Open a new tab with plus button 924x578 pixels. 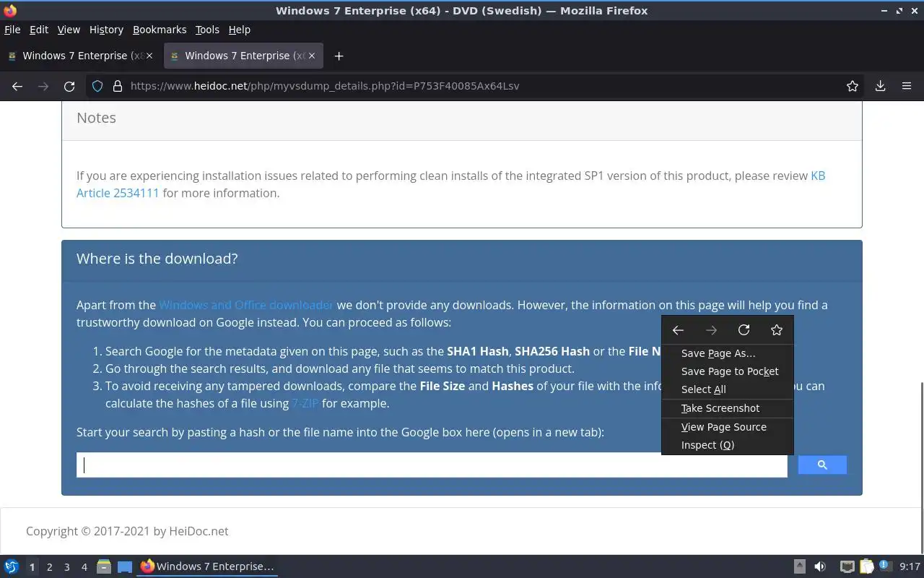click(339, 56)
